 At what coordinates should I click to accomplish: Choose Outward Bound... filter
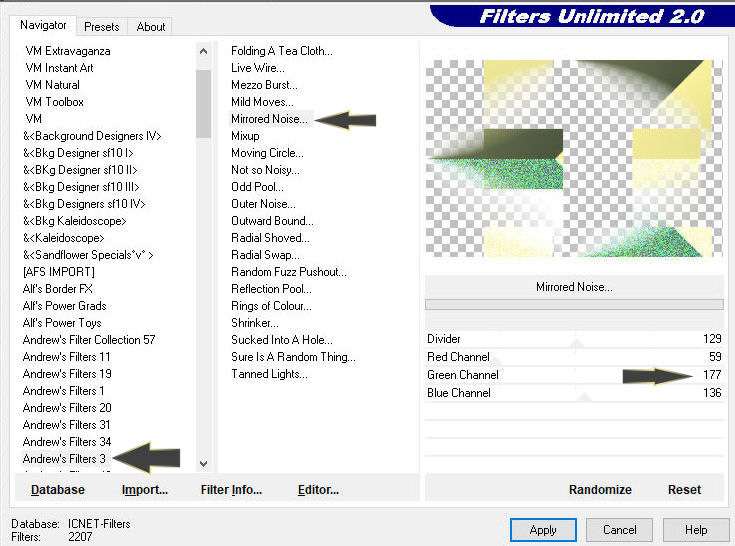(272, 221)
